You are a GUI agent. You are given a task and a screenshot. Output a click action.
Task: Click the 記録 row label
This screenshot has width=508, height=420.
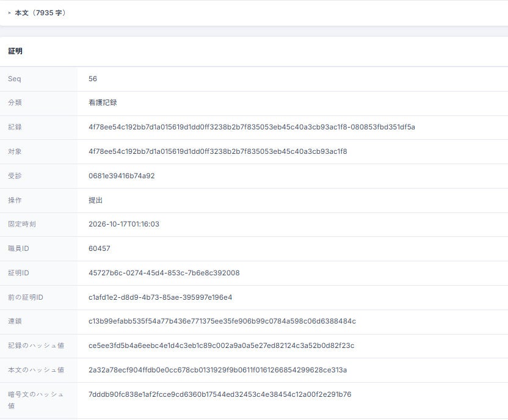pyautogui.click(x=15, y=127)
